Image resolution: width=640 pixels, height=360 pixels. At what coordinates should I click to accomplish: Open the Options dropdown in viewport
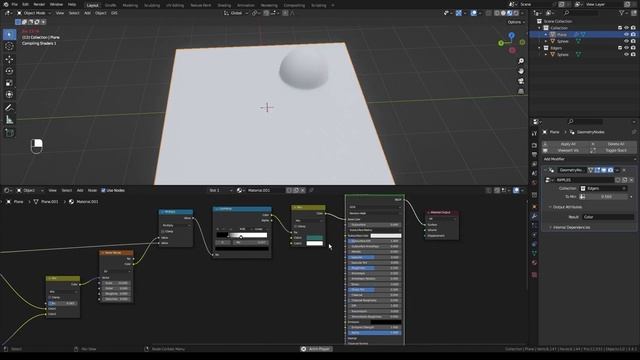click(x=515, y=22)
